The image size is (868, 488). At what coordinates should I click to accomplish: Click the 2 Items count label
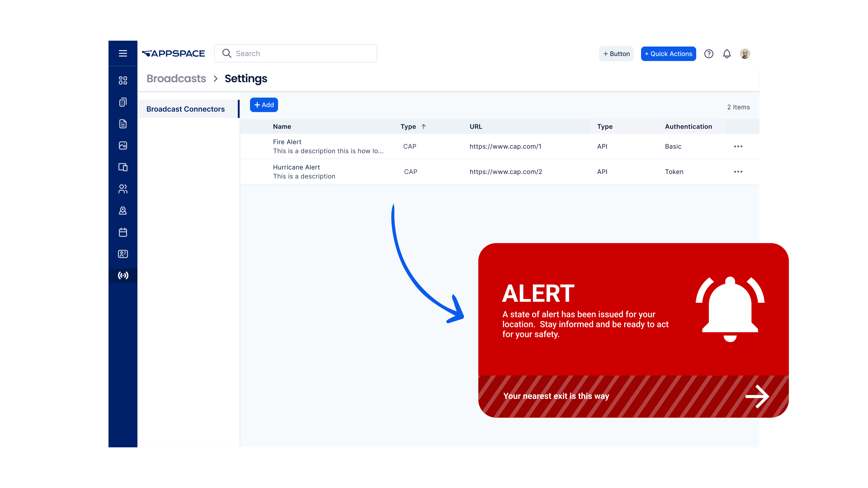[x=738, y=107]
